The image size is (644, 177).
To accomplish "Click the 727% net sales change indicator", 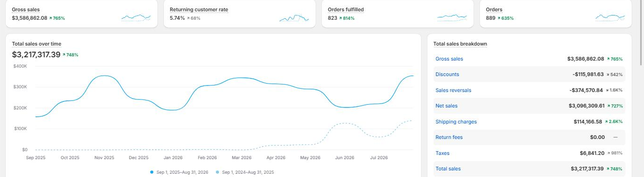I will click(614, 106).
